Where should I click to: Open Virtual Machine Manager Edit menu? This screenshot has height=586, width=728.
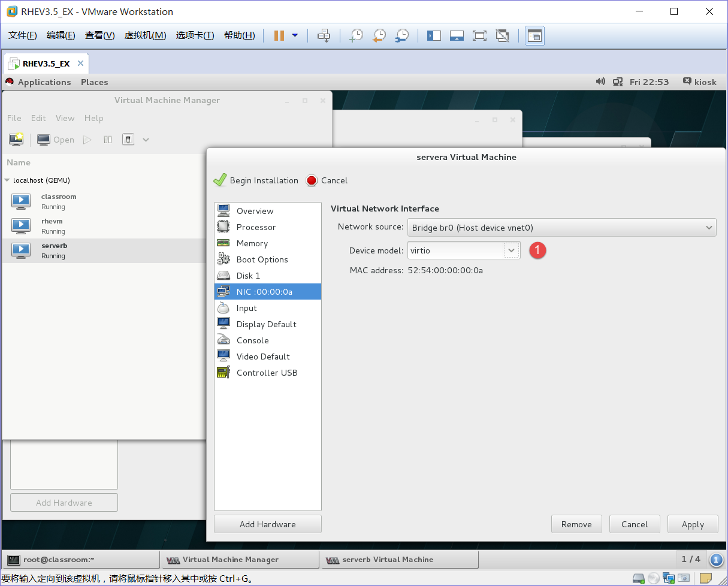(x=38, y=118)
